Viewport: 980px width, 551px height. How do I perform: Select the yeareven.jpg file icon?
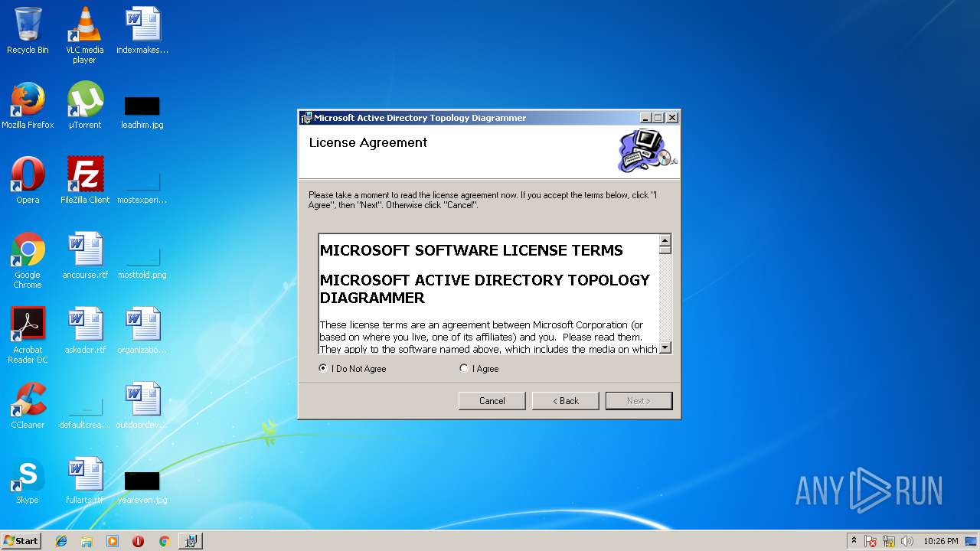pyautogui.click(x=142, y=487)
